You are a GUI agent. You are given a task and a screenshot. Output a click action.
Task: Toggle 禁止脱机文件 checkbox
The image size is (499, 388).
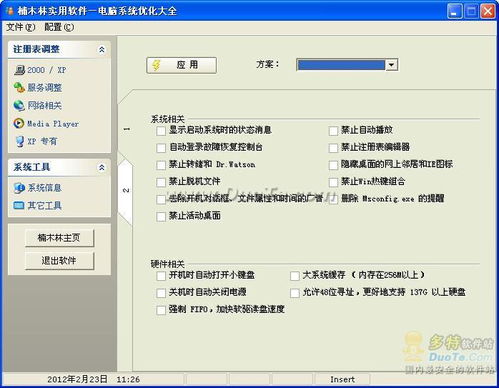point(161,182)
